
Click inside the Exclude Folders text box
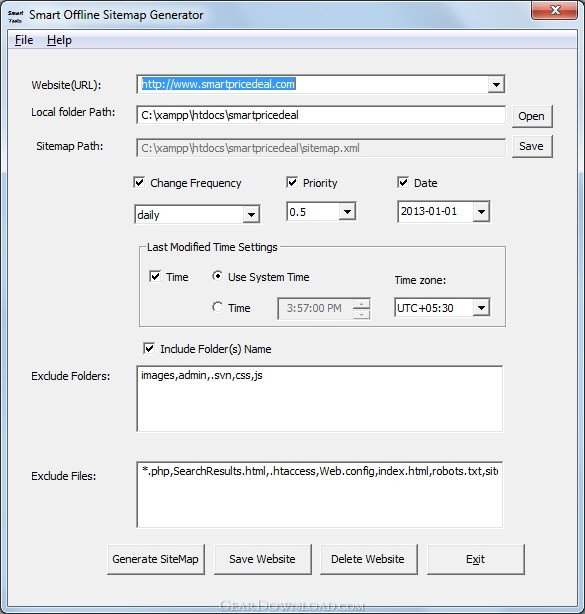pyautogui.click(x=320, y=399)
